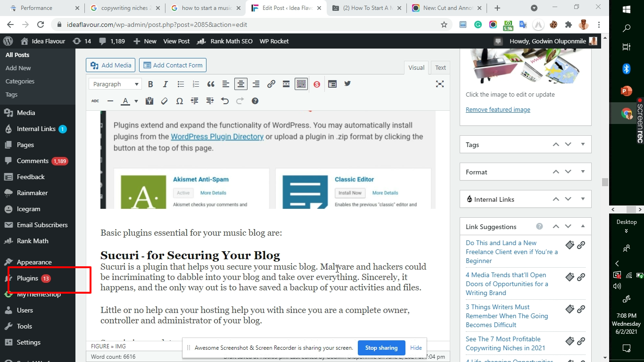This screenshot has height=362, width=644.
Task: Clear formatting with the eraser icon
Action: point(165,101)
